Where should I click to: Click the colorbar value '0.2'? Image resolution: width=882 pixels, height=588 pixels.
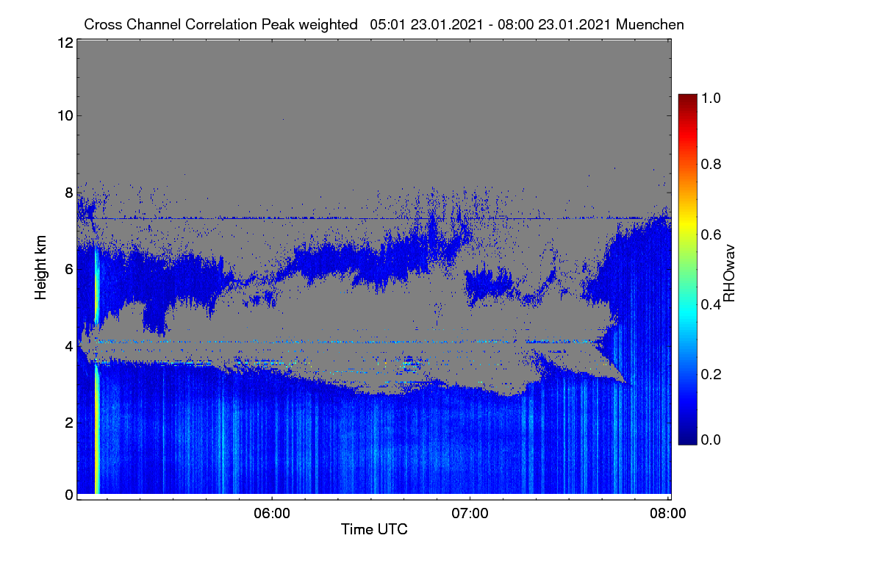tap(711, 373)
